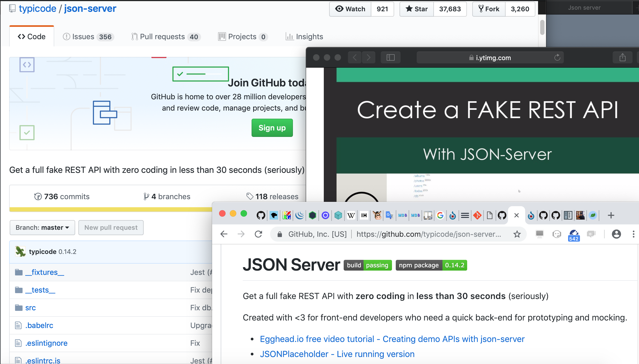View the 921 watchers count
The width and height of the screenshot is (639, 364).
382,9
